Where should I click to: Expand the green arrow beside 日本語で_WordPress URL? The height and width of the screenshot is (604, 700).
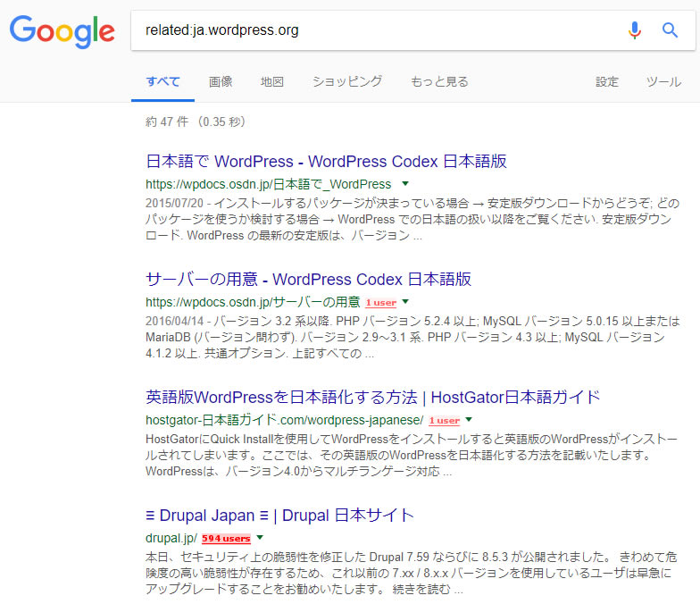(x=404, y=184)
